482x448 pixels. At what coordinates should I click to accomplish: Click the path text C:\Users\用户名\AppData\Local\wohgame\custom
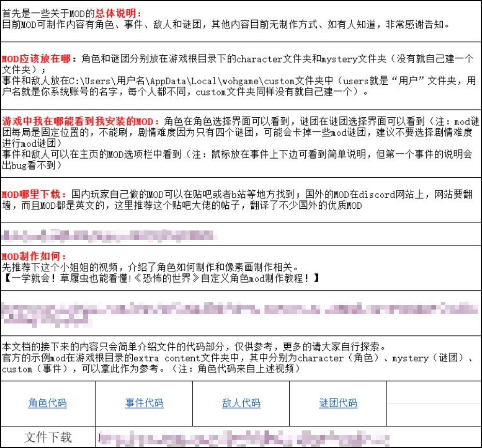182,81
